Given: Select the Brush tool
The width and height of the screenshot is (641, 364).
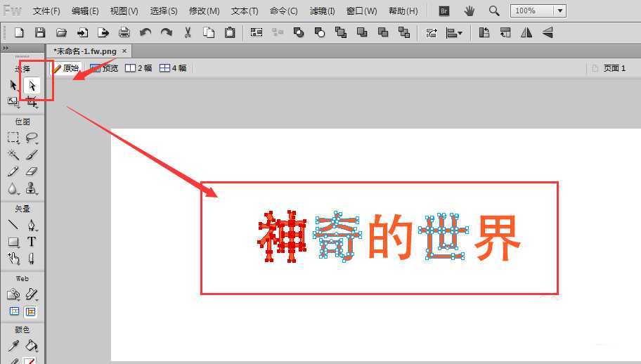Looking at the screenshot, I should [x=32, y=155].
